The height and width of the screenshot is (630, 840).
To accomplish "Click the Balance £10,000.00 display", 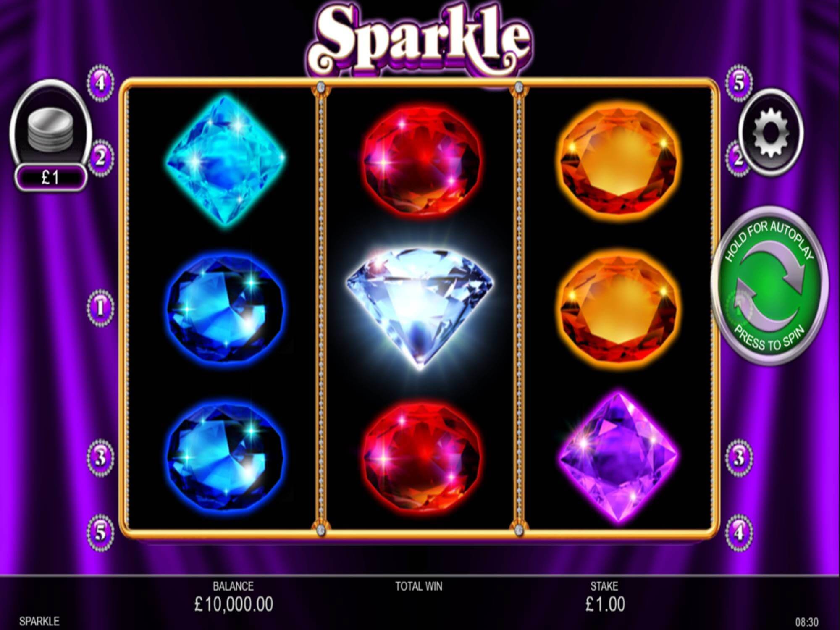I will [x=234, y=597].
